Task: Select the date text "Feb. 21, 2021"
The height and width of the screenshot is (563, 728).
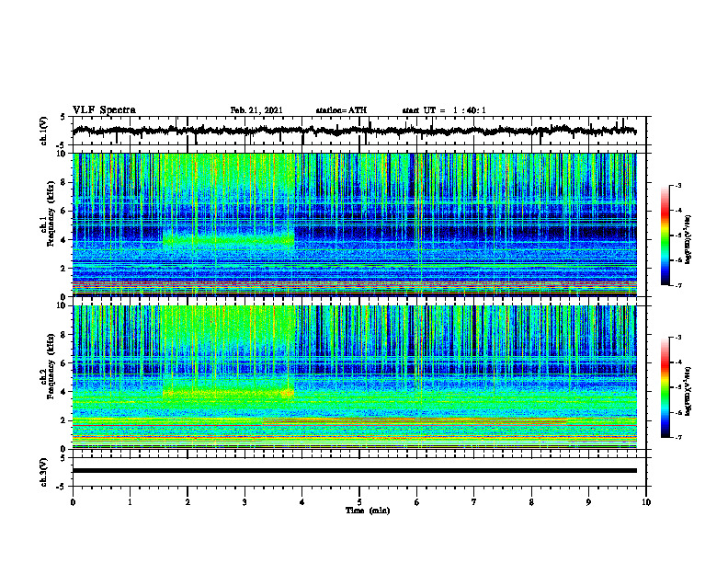Action: point(256,110)
